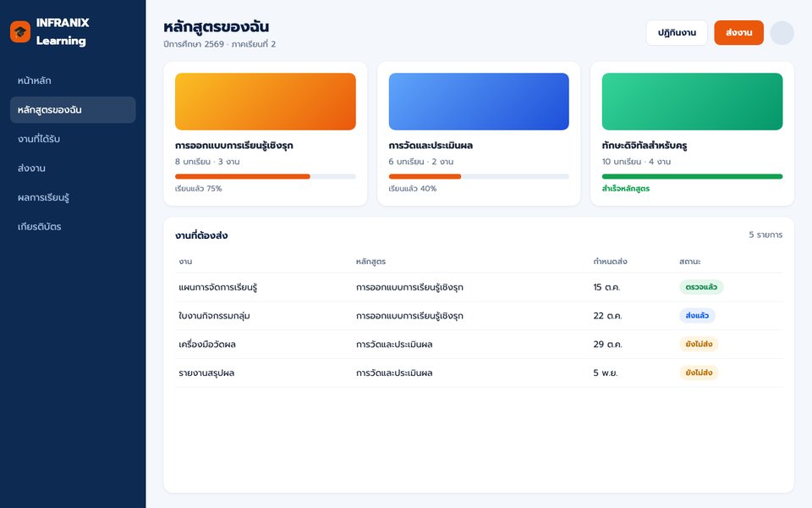The width and height of the screenshot is (812, 508).
Task: Click the orange ส่งงาน button in the header
Action: 739,33
